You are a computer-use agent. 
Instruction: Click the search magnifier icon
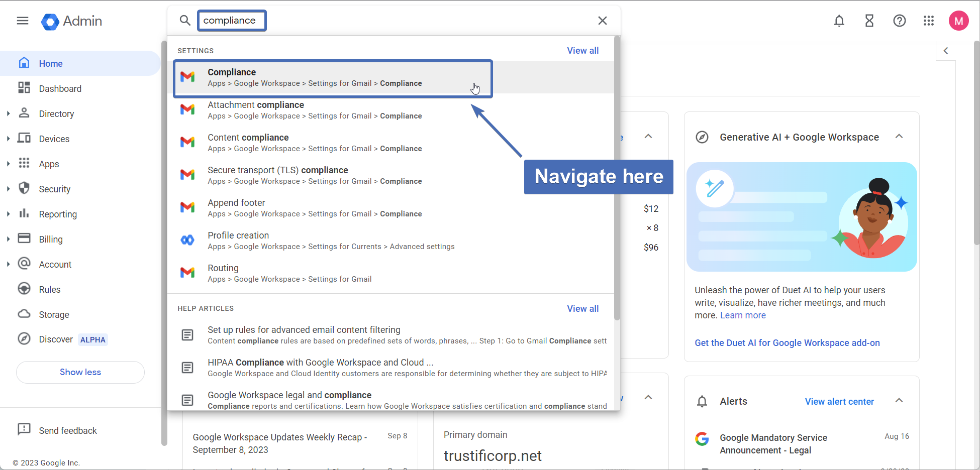coord(185,21)
